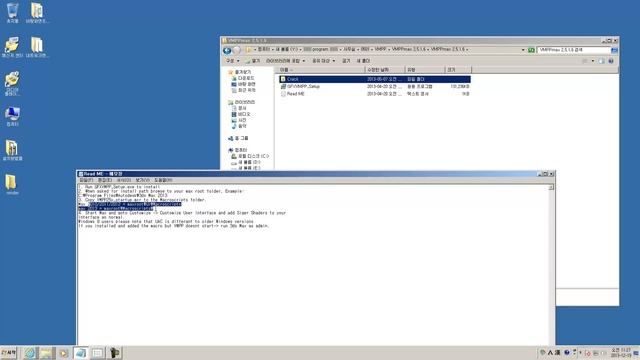Open the Format menu in Notepad
Image resolution: width=640 pixels, height=360 pixels.
(124, 180)
